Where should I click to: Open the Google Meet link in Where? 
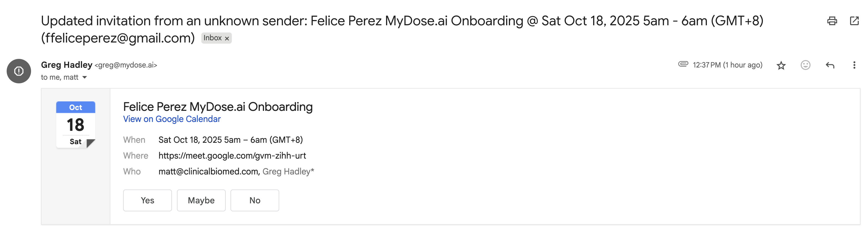point(232,156)
